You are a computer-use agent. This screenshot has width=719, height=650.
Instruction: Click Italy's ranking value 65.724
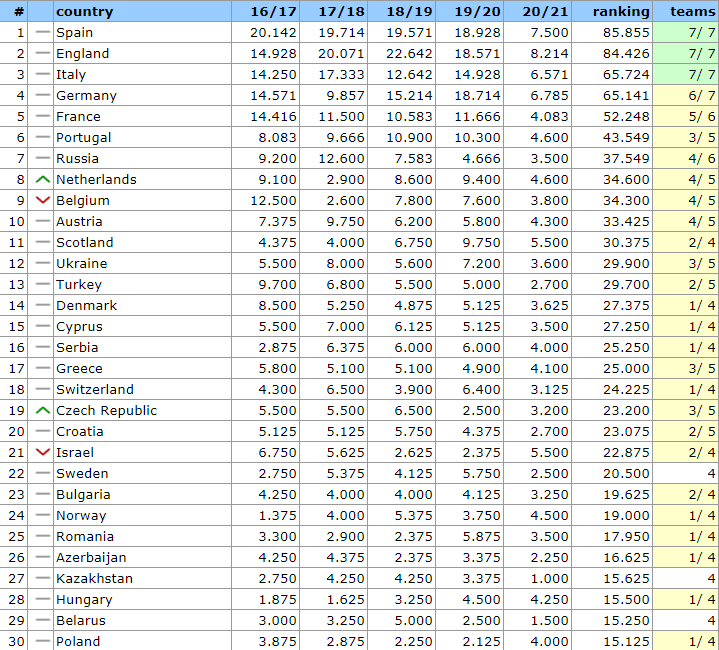point(626,75)
